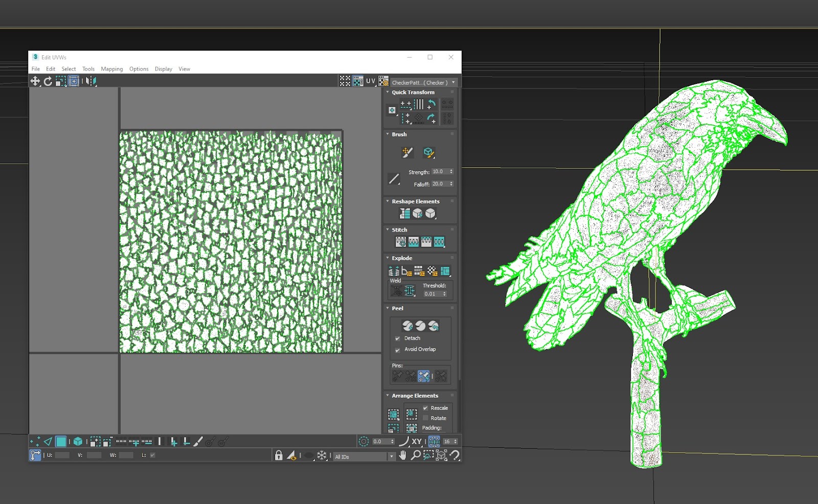
Task: Open the CheckerPattern texture dropdown
Action: tap(424, 82)
